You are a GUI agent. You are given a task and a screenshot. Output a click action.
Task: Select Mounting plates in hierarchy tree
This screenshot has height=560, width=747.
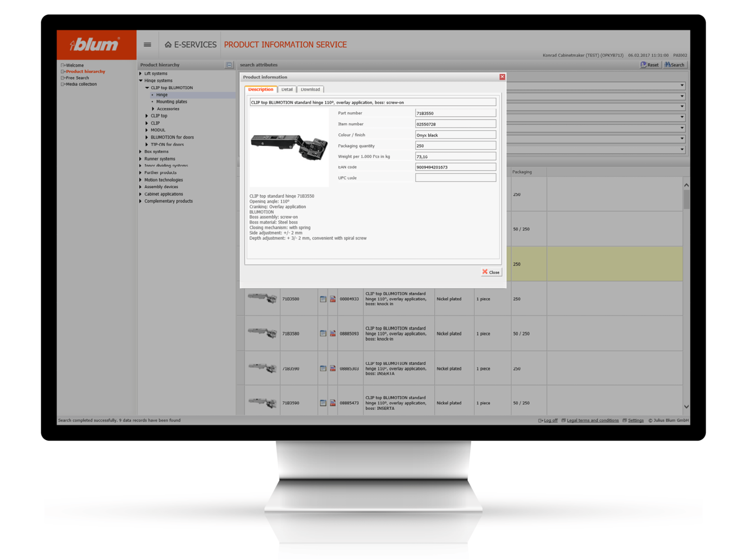point(172,102)
